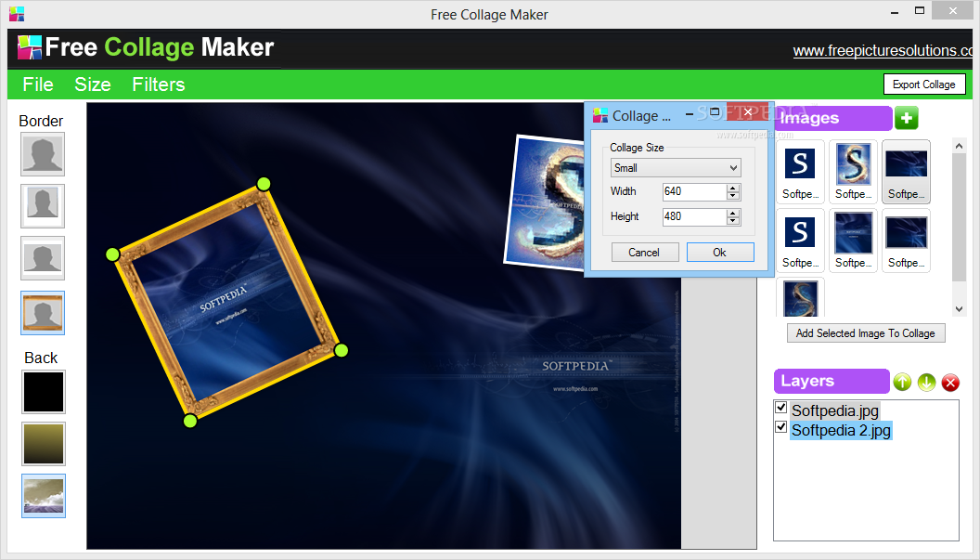
Task: Select the first plain border style
Action: pos(43,154)
